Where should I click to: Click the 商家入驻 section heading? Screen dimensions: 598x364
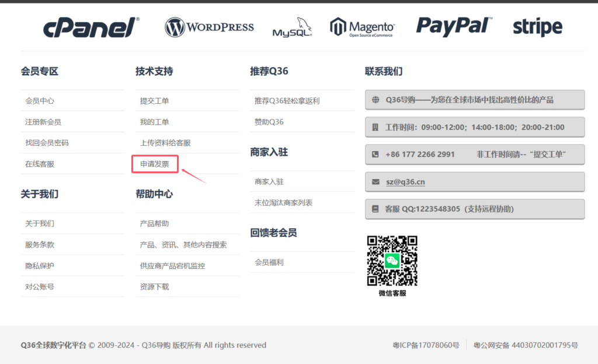pos(269,152)
